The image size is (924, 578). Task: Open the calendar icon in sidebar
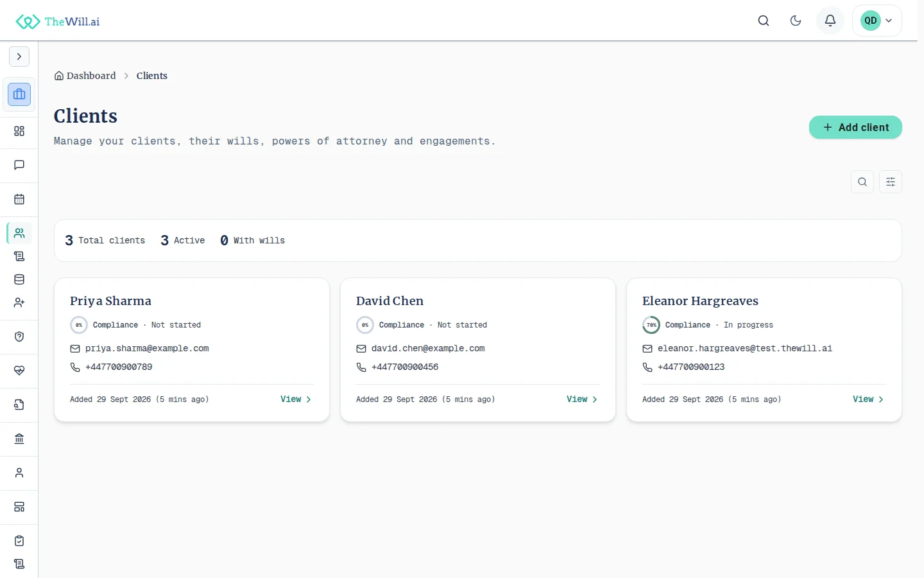(19, 199)
